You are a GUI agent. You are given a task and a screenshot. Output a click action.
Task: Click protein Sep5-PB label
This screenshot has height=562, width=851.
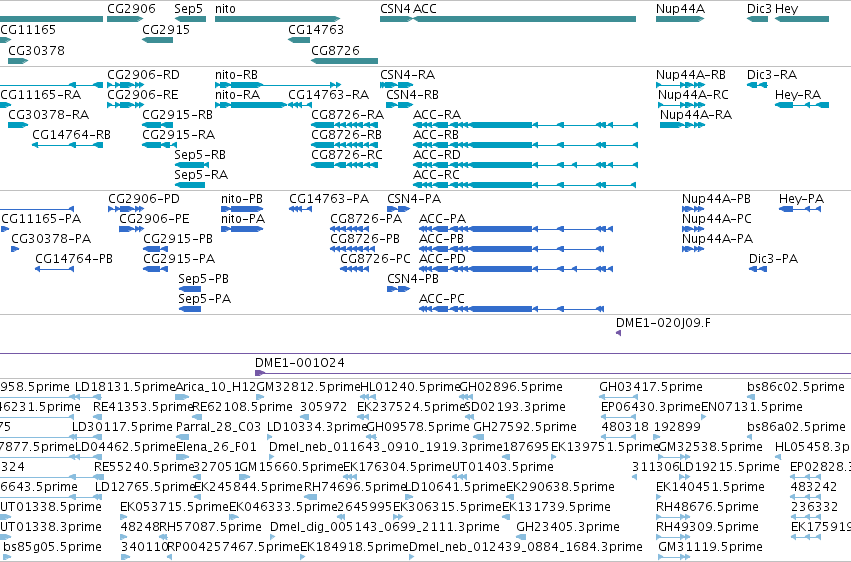204,279
